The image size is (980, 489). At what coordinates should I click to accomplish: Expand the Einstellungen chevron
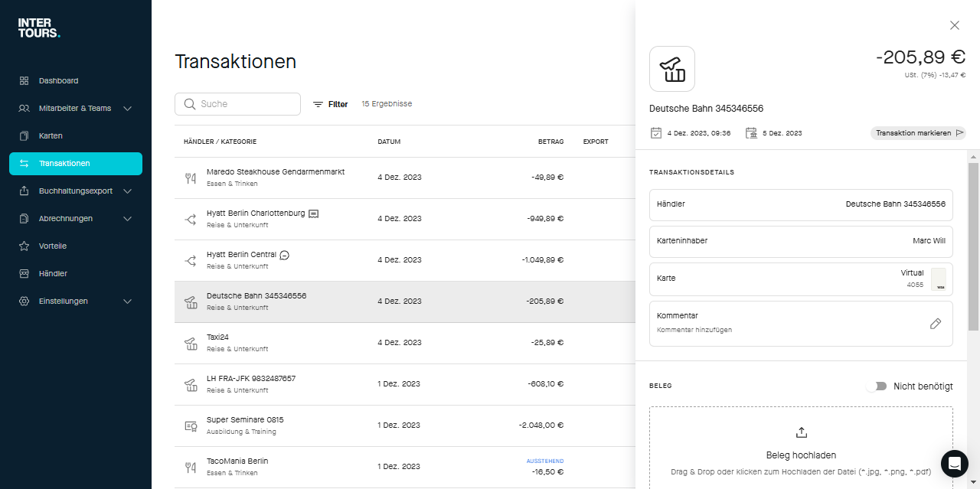click(127, 302)
